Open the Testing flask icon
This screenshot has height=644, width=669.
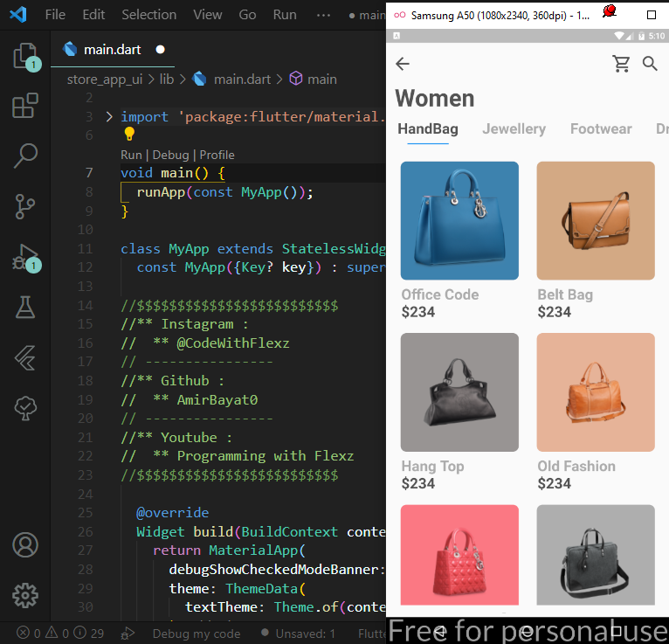coord(24,307)
